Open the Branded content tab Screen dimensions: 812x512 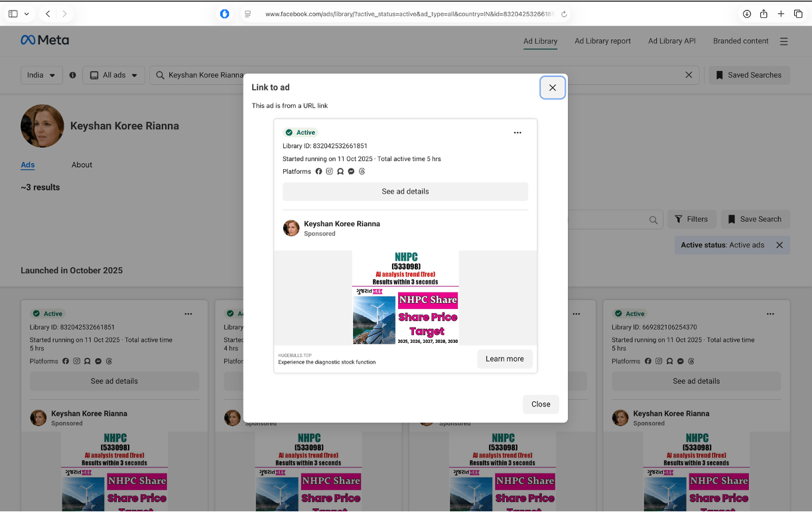point(740,41)
